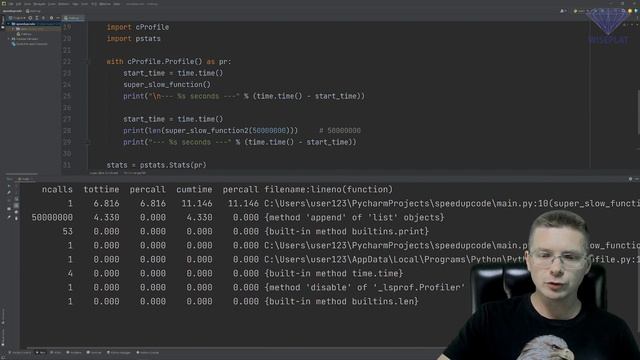
Task: Open the Python Packages tool window
Action: [x=118, y=353]
